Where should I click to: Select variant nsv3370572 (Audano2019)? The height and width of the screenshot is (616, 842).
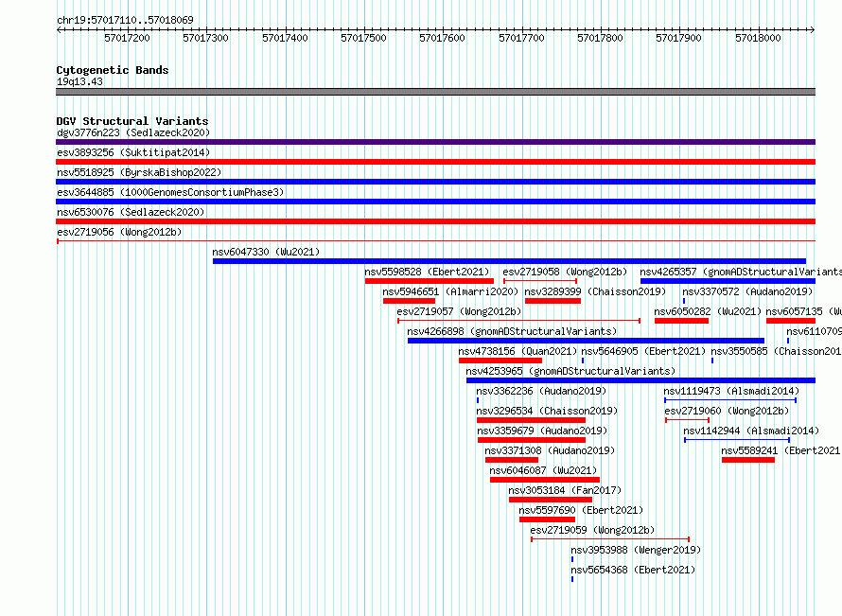pyautogui.click(x=747, y=291)
